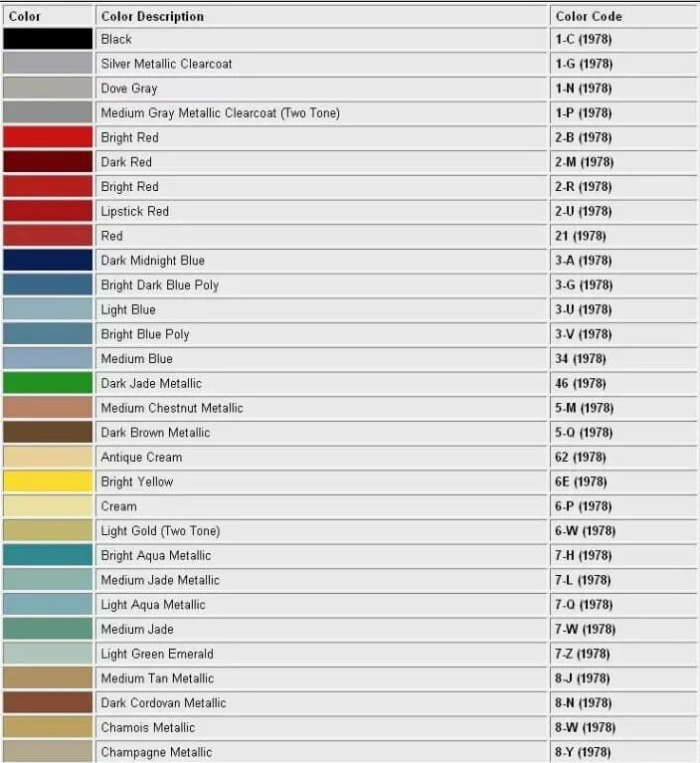The image size is (700, 763).
Task: Select color code "6-P (1978)"
Action: (x=584, y=506)
